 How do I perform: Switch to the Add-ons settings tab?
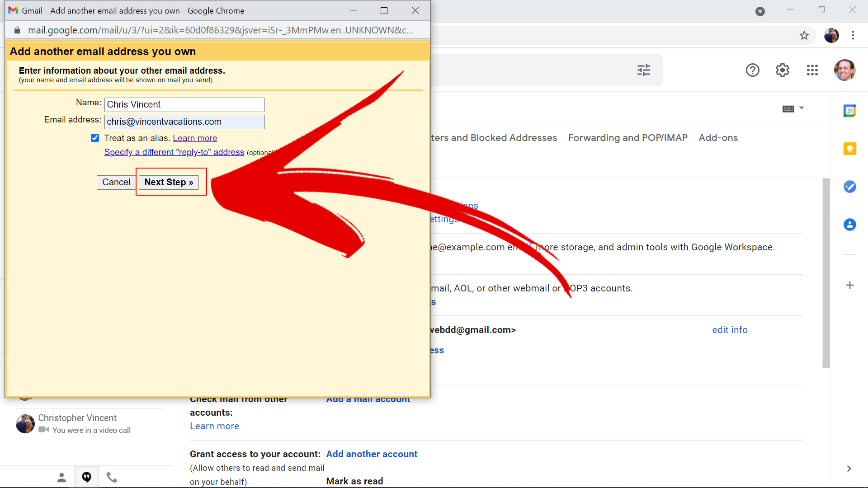718,138
